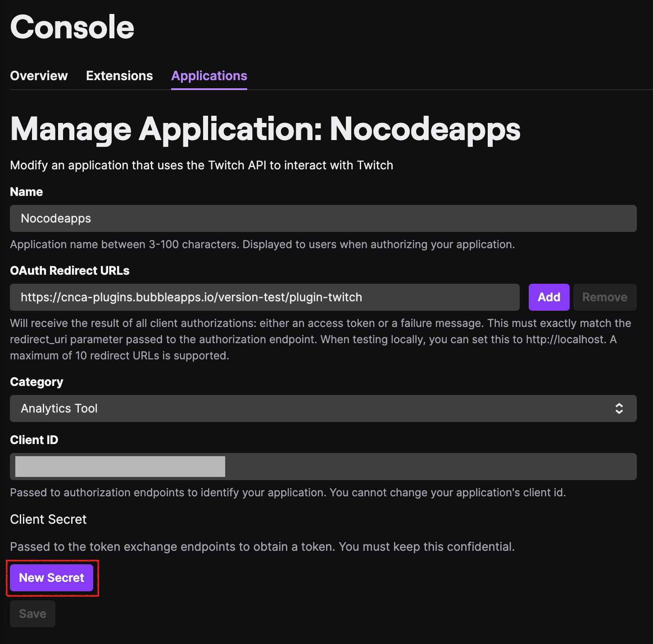Generate a New Secret
The image size is (653, 644).
pyautogui.click(x=51, y=578)
